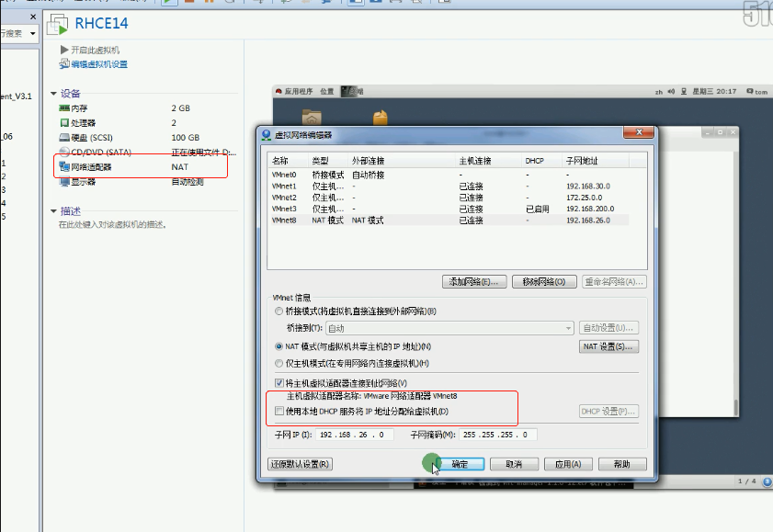The width and height of the screenshot is (773, 532).
Task: Select NAT mode radio button
Action: click(x=279, y=346)
